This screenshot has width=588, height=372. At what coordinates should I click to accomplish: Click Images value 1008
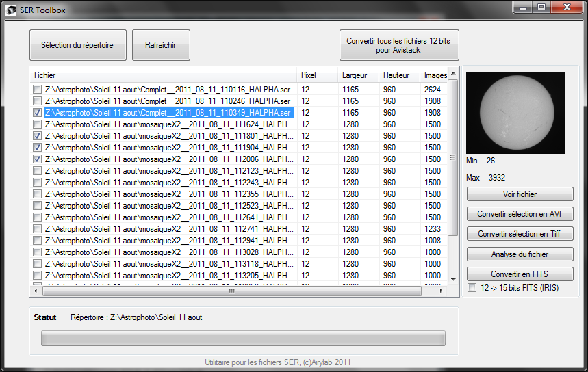[433, 240]
